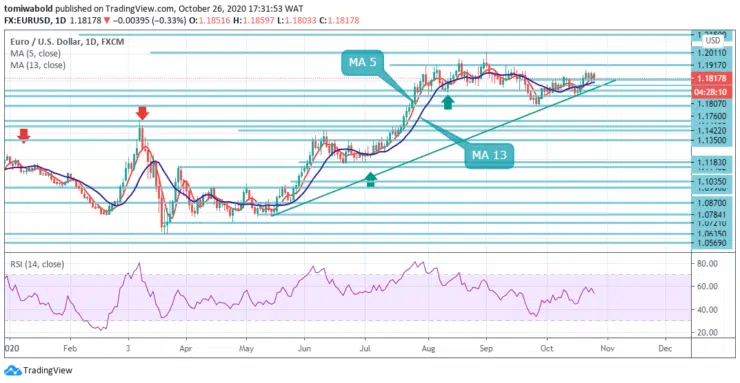Image resolution: width=740 pixels, height=383 pixels.
Task: Click the TradingView cloud logo icon
Action: pyautogui.click(x=12, y=370)
